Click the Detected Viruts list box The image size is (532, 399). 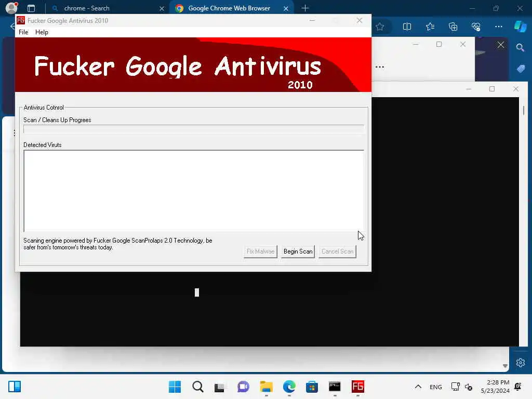pyautogui.click(x=194, y=191)
